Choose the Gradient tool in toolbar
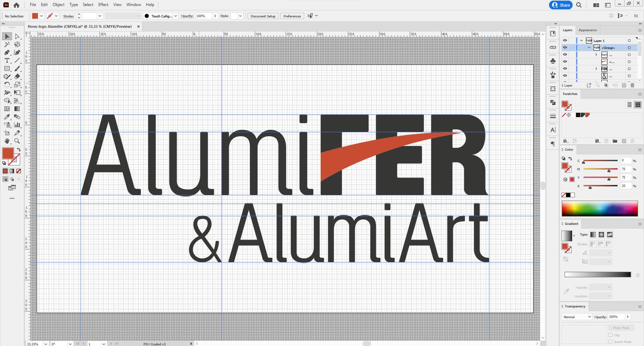The width and height of the screenshot is (644, 346). point(17,109)
